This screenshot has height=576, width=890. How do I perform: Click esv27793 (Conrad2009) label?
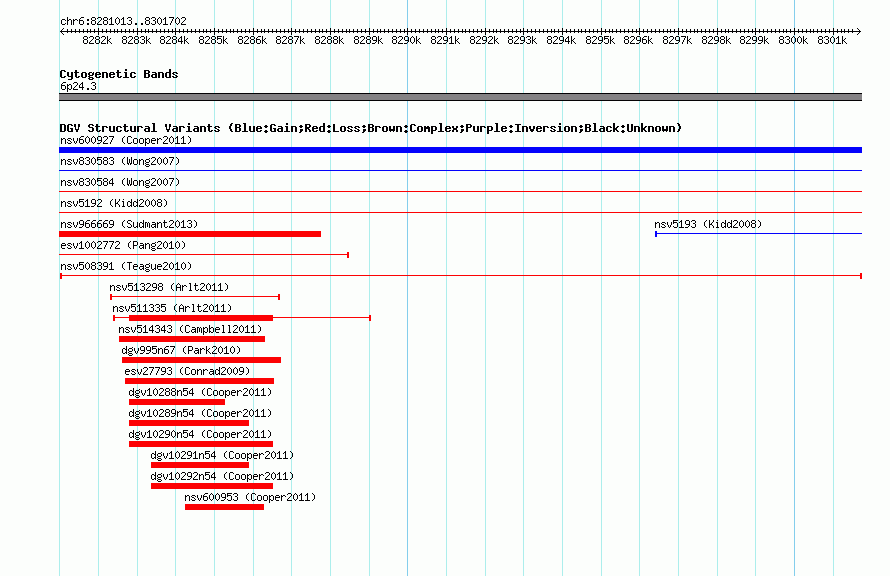tap(187, 371)
